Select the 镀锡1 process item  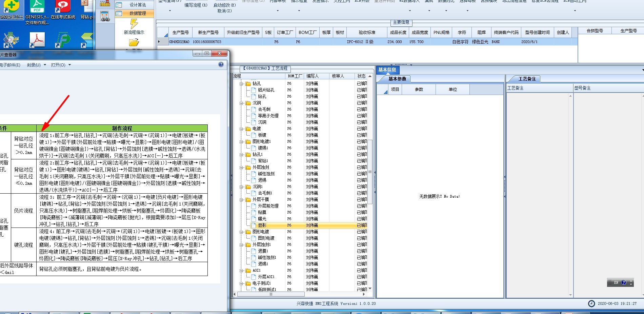click(x=263, y=148)
